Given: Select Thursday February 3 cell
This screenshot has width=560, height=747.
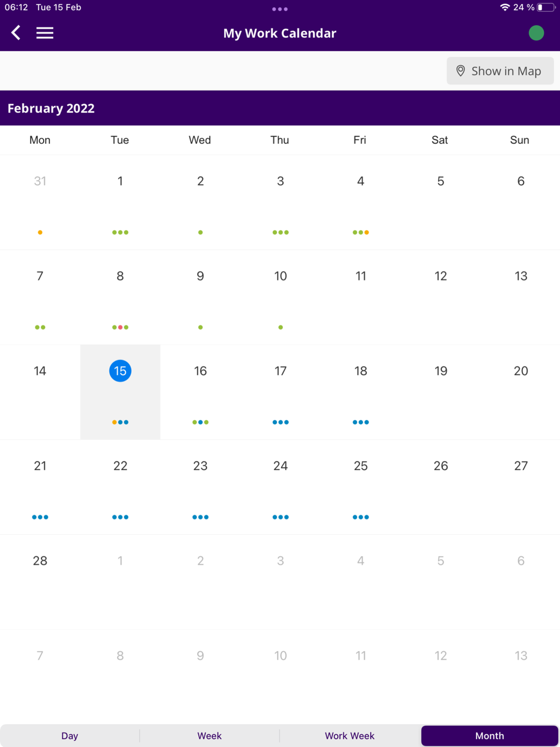Looking at the screenshot, I should pyautogui.click(x=280, y=202).
